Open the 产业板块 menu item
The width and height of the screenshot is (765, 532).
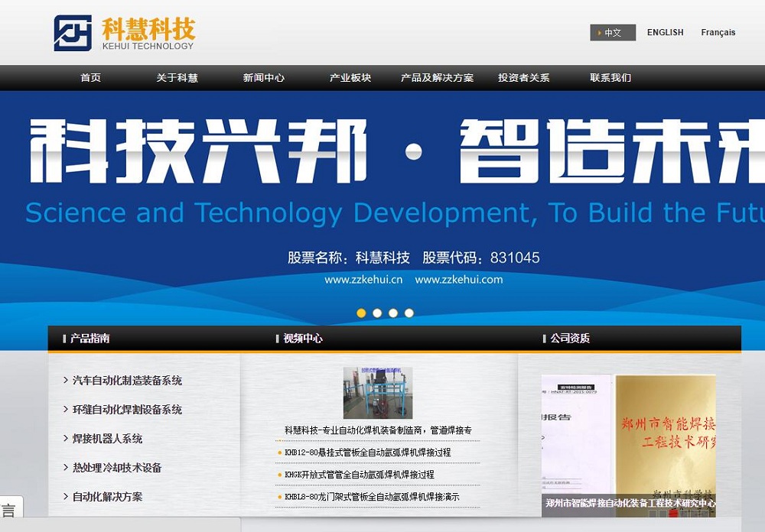[350, 77]
